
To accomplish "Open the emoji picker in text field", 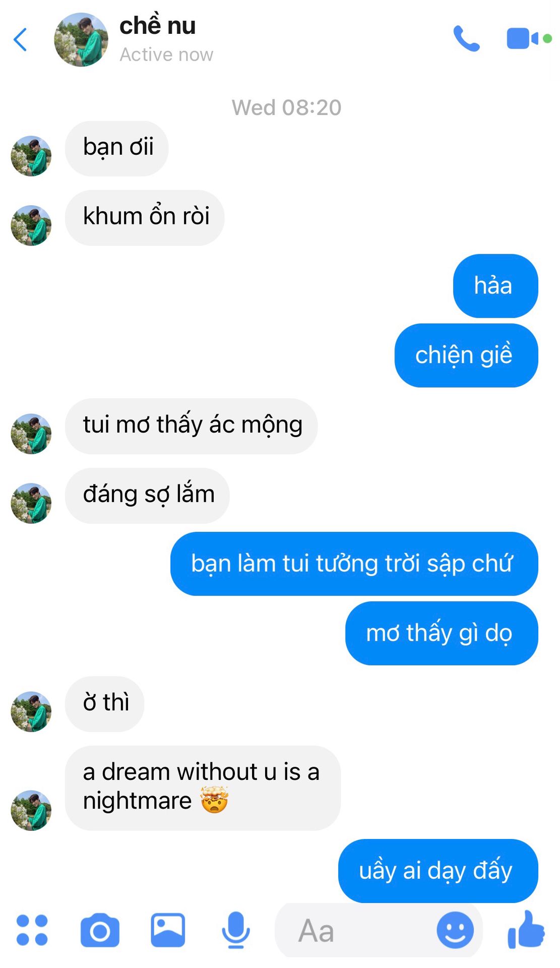I will (x=455, y=930).
